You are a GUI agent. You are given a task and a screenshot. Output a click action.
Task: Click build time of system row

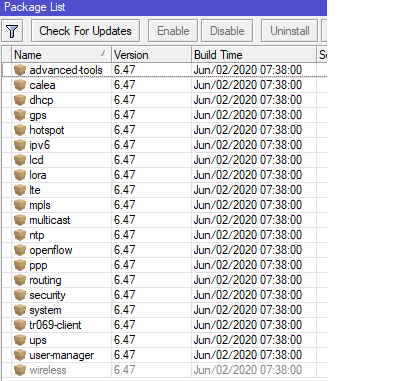click(248, 310)
